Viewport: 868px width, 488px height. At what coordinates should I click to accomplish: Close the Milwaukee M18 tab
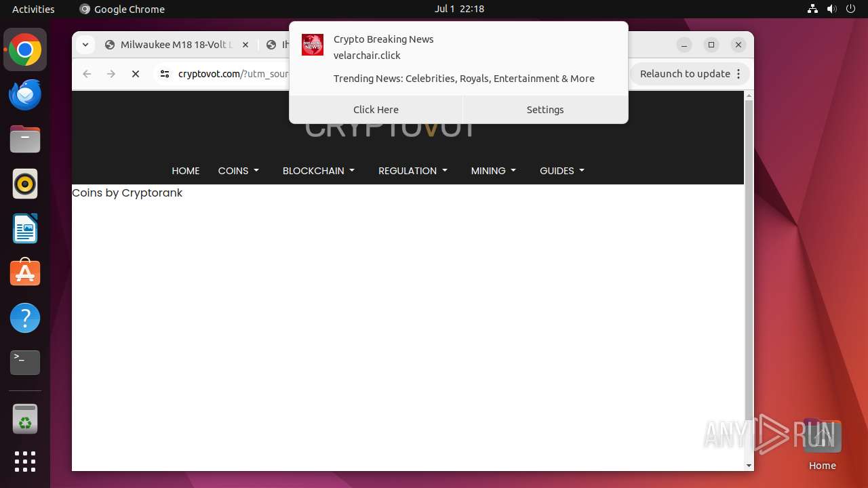coord(245,45)
